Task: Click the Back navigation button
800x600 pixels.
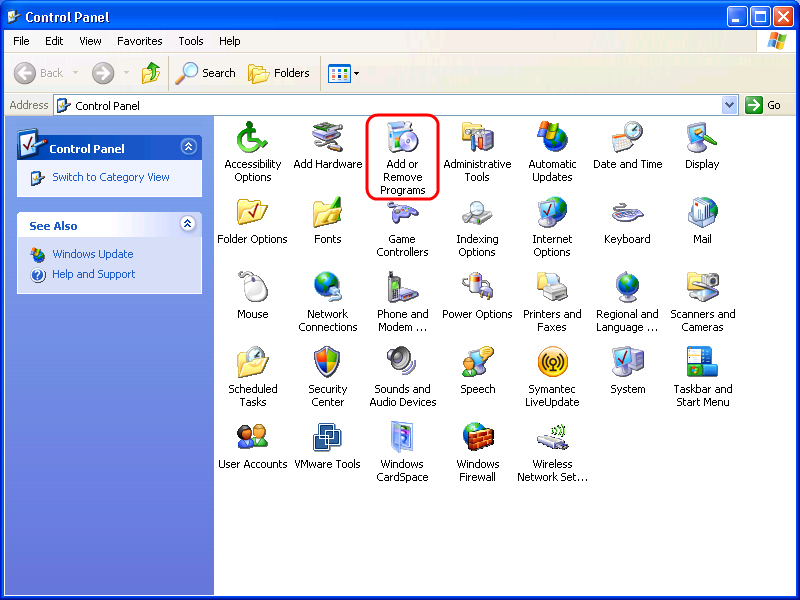Action: 39,73
